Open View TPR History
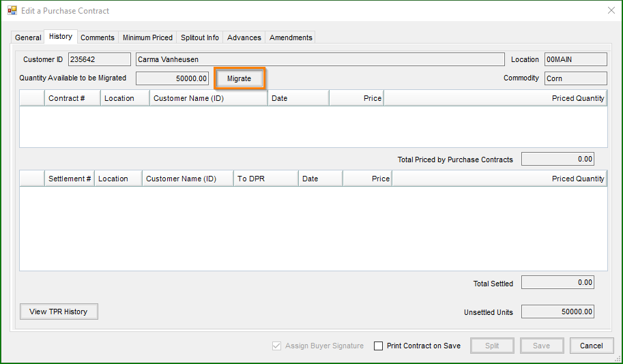The image size is (623, 364). coord(59,312)
